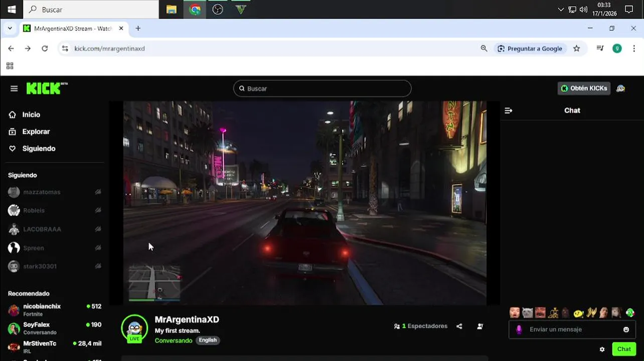644x361 pixels.
Task: Open followed channel stark30301
Action: click(55, 266)
